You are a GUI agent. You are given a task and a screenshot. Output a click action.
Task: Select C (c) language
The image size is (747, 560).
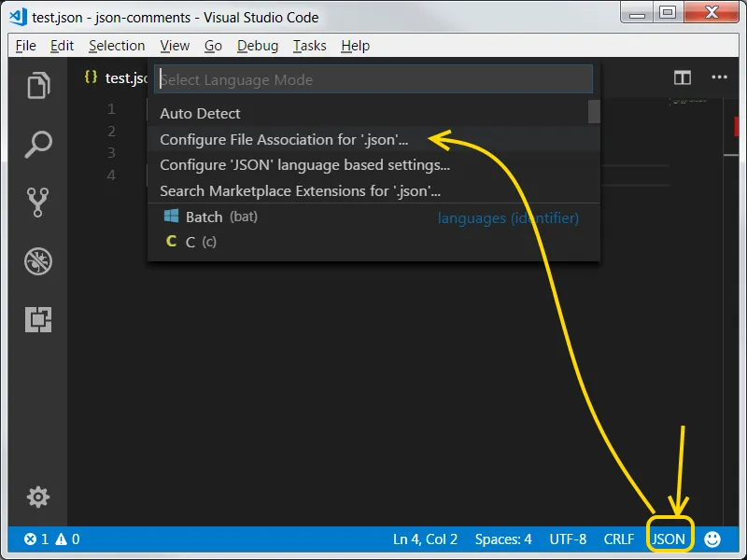373,242
